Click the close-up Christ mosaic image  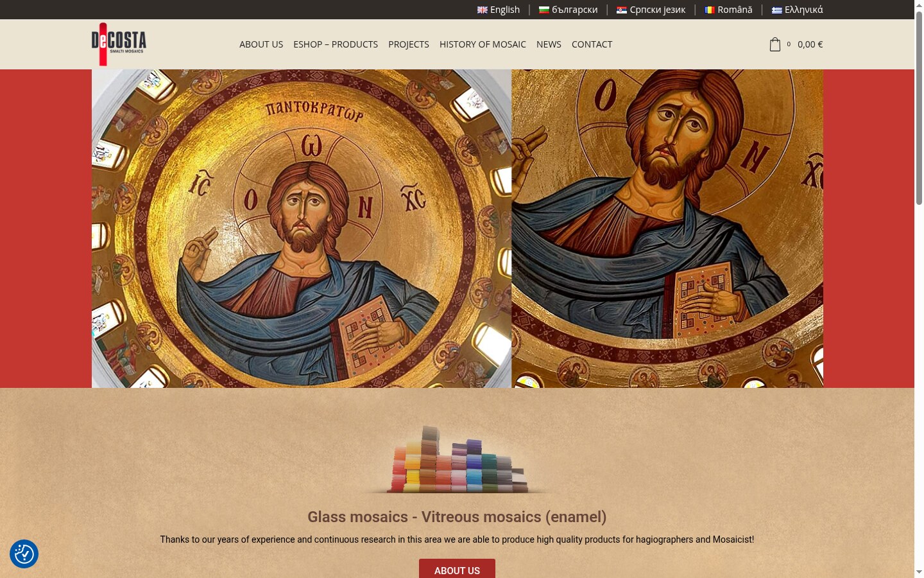pos(667,229)
